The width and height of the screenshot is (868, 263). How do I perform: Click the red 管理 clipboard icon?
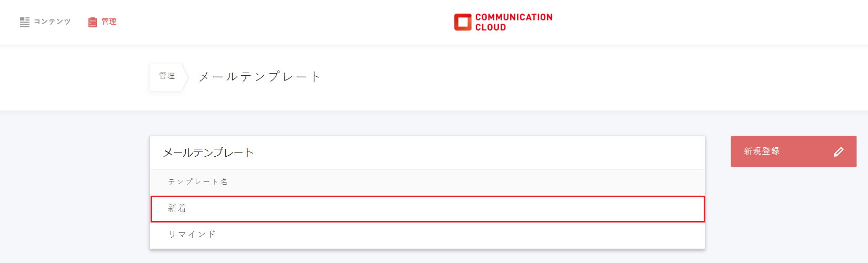pyautogui.click(x=93, y=22)
